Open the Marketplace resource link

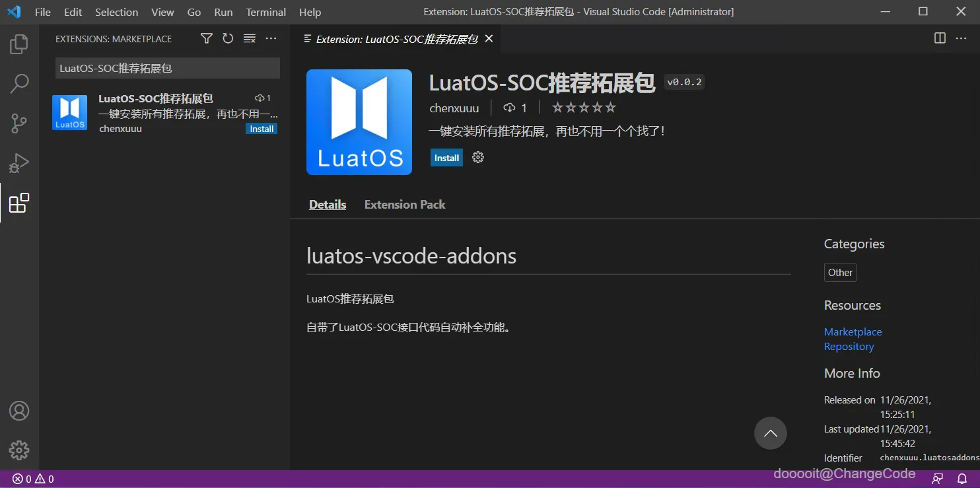pos(853,332)
